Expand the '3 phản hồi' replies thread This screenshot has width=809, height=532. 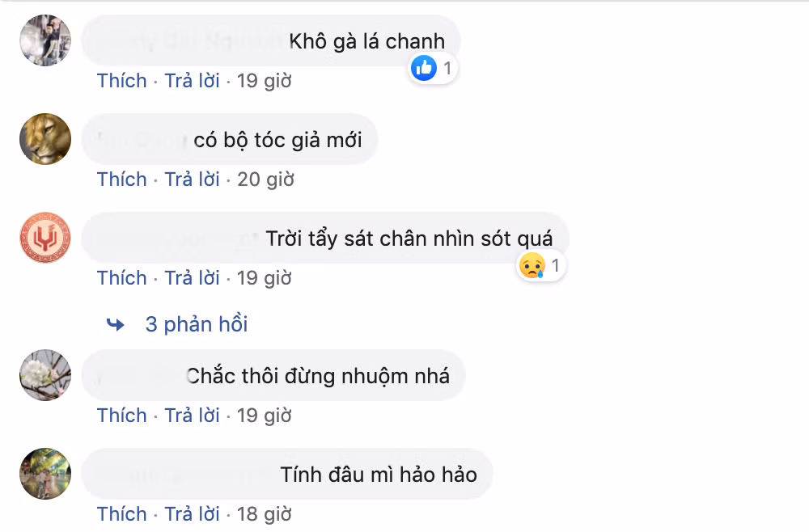pyautogui.click(x=197, y=323)
